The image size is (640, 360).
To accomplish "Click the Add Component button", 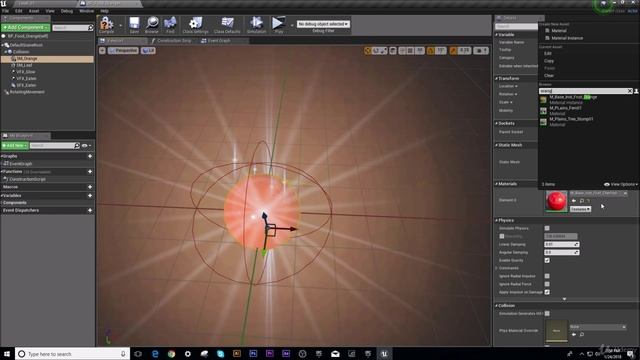I will coord(26,27).
